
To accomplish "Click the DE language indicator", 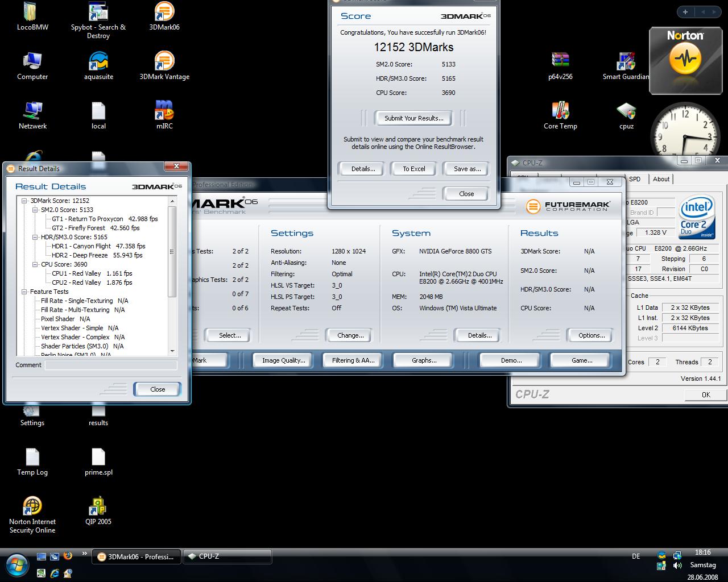I will [636, 556].
